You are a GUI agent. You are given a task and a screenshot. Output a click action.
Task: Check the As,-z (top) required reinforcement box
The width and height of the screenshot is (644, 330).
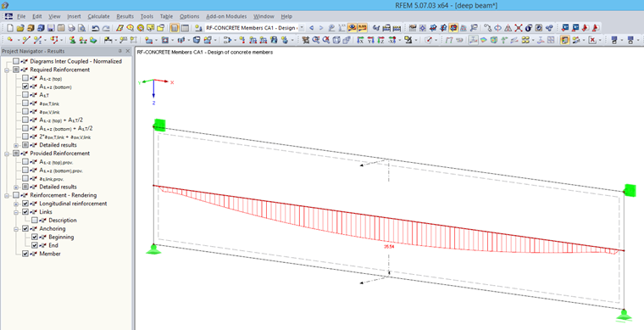tap(25, 78)
